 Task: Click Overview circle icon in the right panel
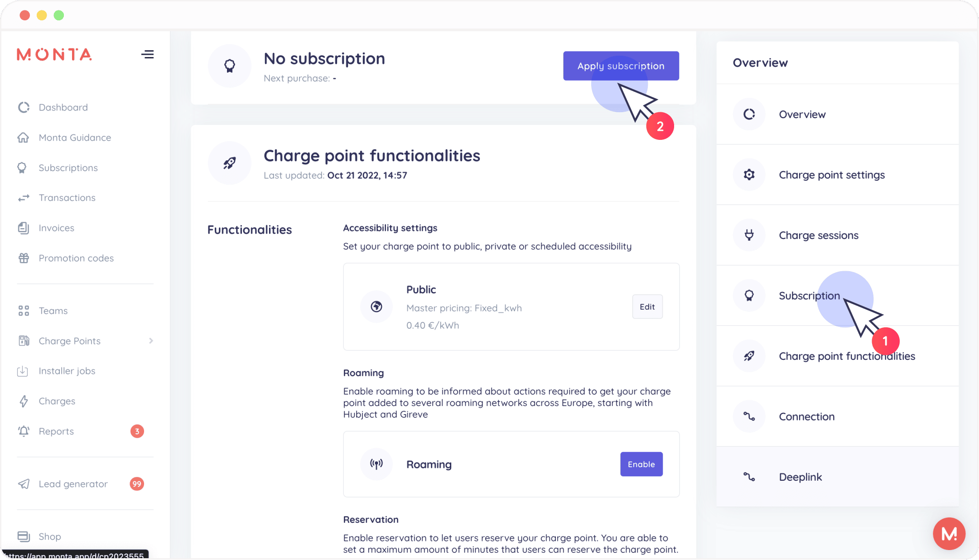(x=749, y=114)
